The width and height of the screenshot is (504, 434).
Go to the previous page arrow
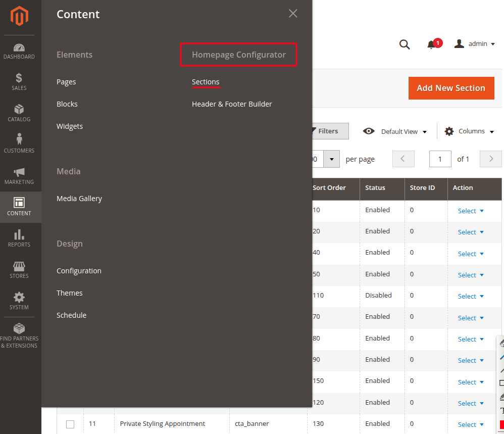(x=403, y=159)
